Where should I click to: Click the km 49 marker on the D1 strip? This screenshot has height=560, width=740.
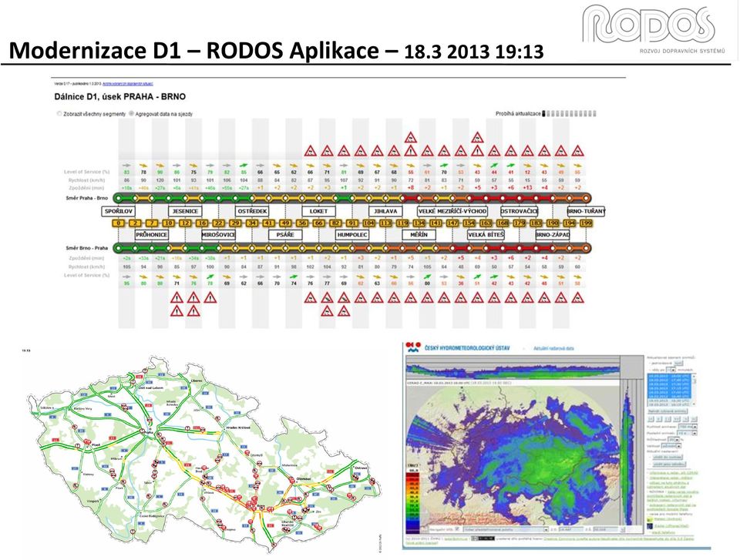tap(285, 223)
